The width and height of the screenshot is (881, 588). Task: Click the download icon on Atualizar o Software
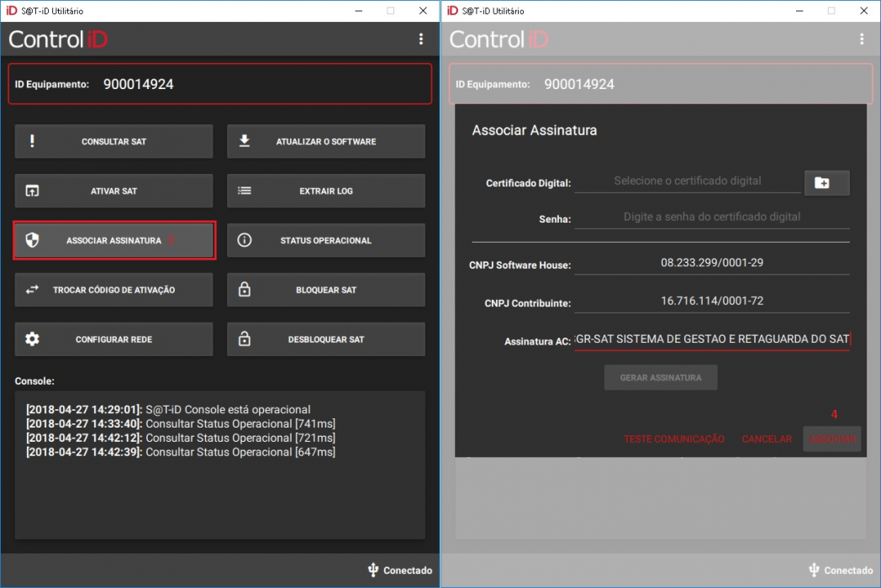tap(245, 140)
